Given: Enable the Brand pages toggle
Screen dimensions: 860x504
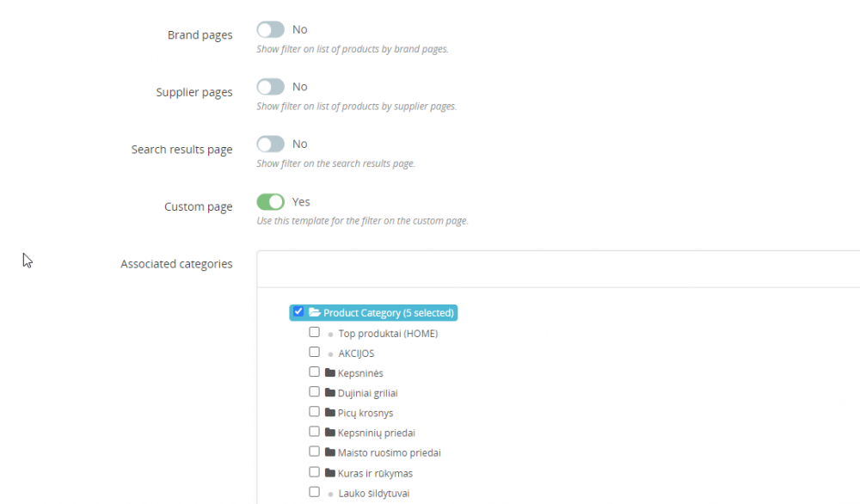Looking at the screenshot, I should 270,28.
